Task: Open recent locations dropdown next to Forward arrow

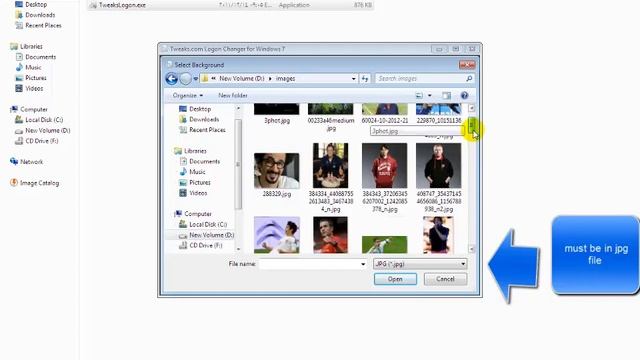Action: 196,79
